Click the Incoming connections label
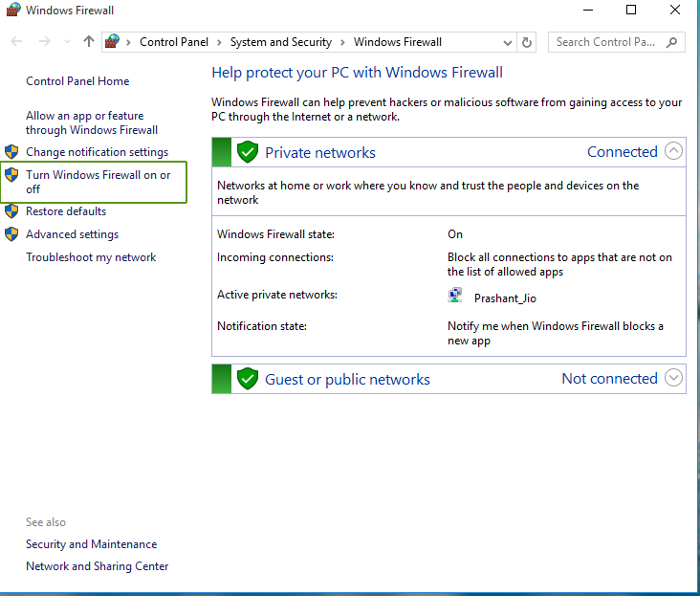Screen dimensions: 700x596 (275, 257)
